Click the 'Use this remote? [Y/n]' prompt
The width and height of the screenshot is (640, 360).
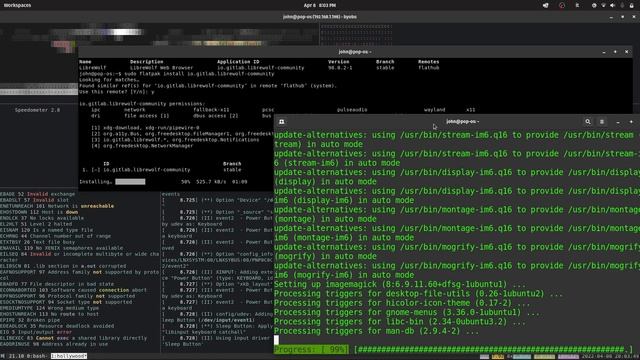(x=117, y=92)
